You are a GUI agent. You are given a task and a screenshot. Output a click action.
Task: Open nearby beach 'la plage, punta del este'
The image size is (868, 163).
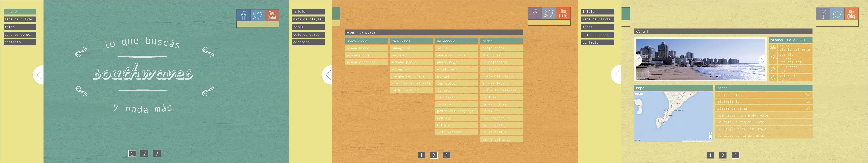[x=764, y=129]
